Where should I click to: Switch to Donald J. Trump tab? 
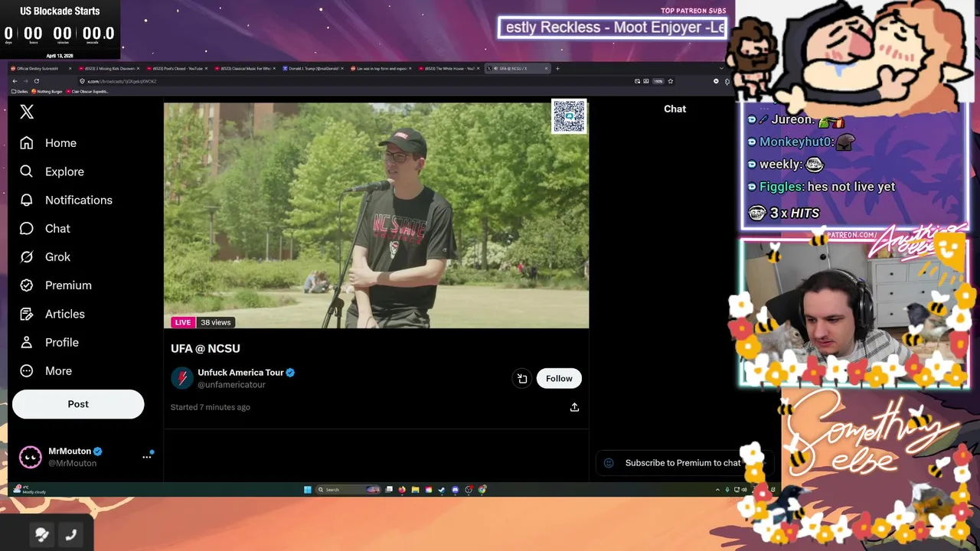point(313,69)
